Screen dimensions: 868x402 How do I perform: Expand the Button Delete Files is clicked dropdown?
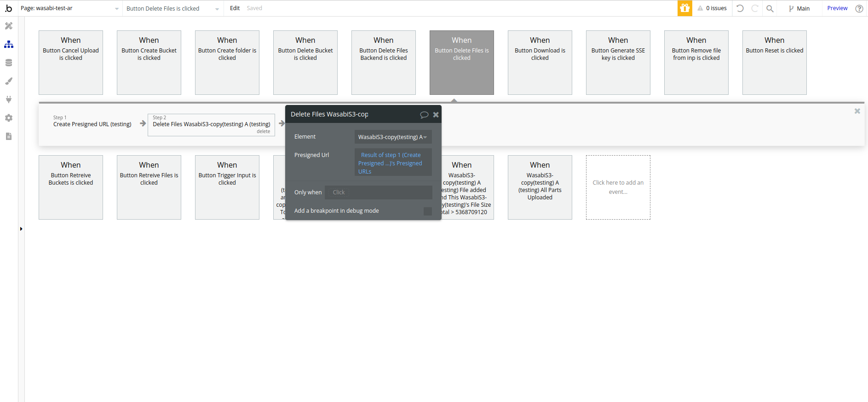tap(173, 8)
